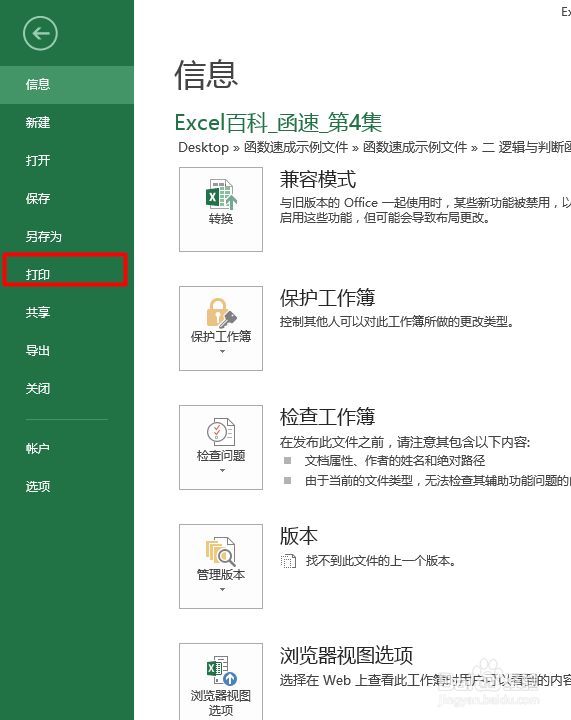Open the 导出 menu item
The height and width of the screenshot is (720, 571).
(x=67, y=350)
